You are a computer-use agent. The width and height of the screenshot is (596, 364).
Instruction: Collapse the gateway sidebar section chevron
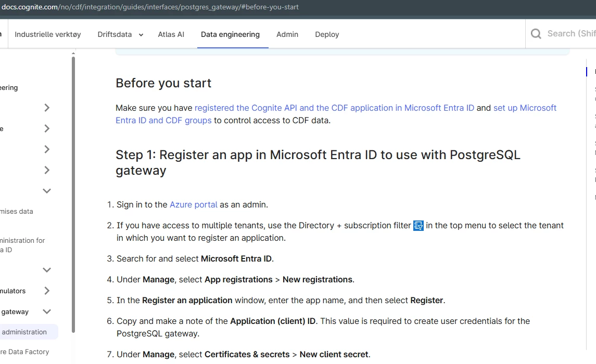47,311
